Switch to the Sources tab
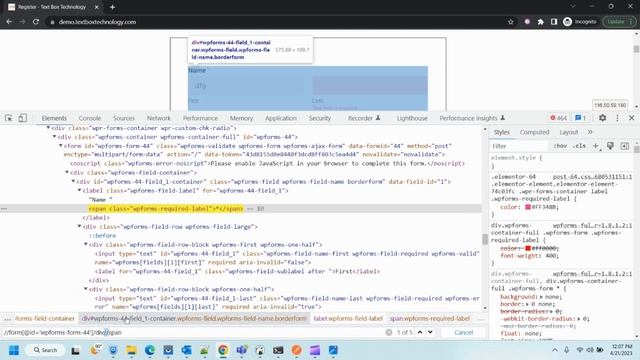Screen dimensions: 640x360 click(x=124, y=118)
